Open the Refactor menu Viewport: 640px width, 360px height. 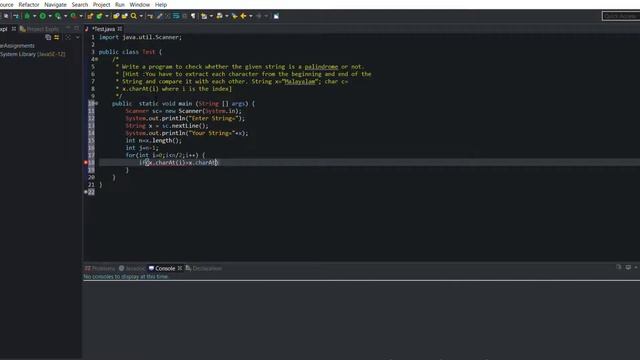(x=29, y=4)
